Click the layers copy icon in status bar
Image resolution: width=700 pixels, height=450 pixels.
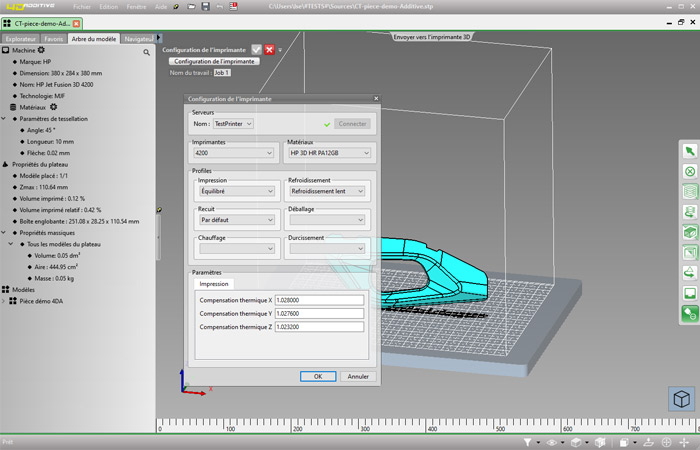click(x=624, y=442)
